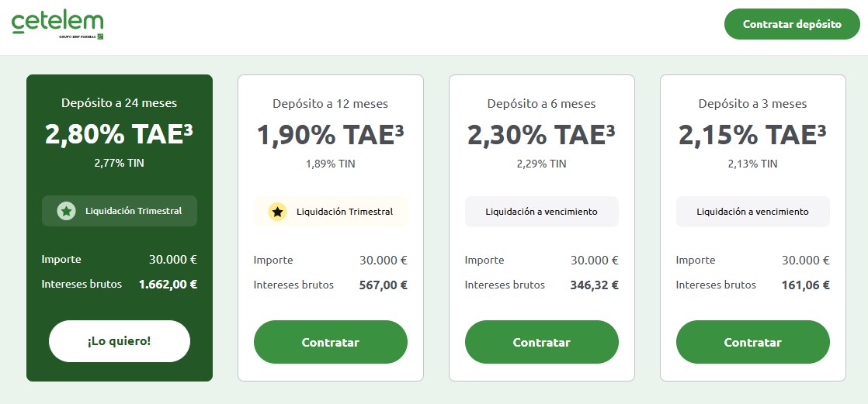Click the 2,80% TAE rate text
This screenshot has width=868, height=404.
pyautogui.click(x=119, y=135)
